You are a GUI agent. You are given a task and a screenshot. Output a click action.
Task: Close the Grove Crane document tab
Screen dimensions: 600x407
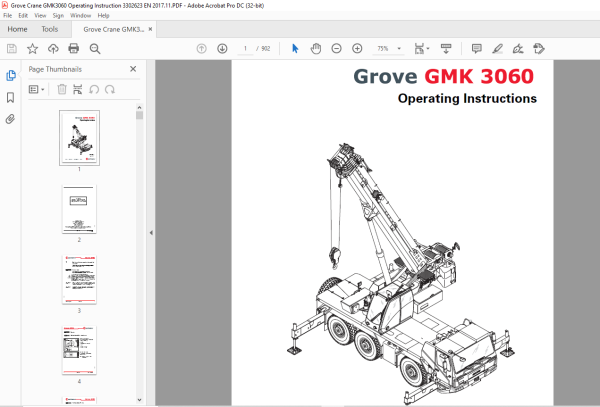coord(150,29)
